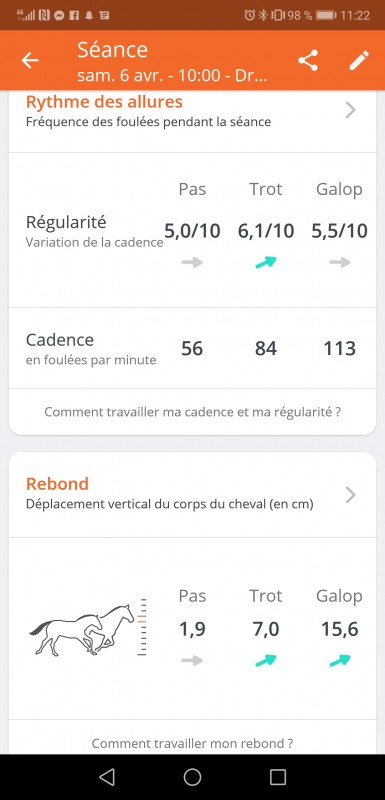Screen dimensions: 385x800
Task: Select the Rebond section title
Action: [x=57, y=483]
